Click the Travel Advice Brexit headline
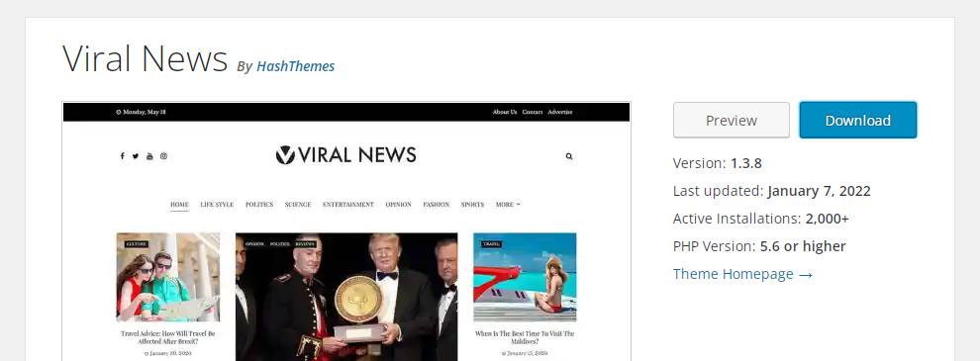The image size is (980, 361). click(168, 337)
